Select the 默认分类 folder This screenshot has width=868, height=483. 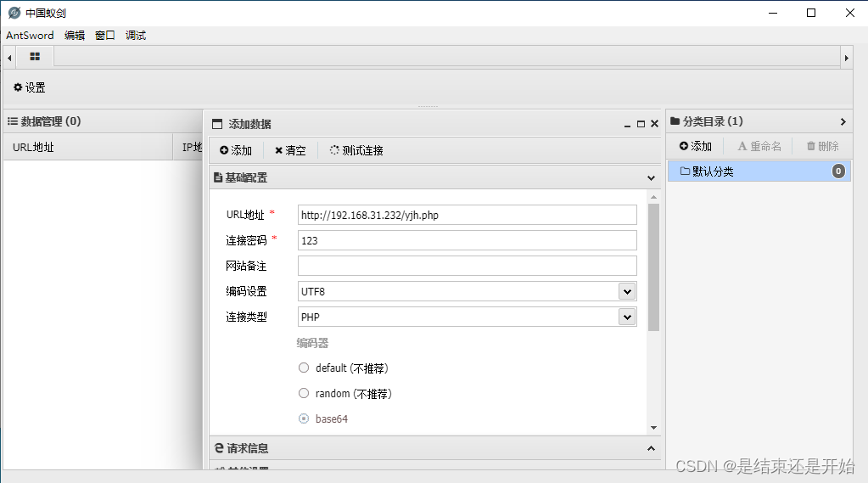[x=759, y=171]
